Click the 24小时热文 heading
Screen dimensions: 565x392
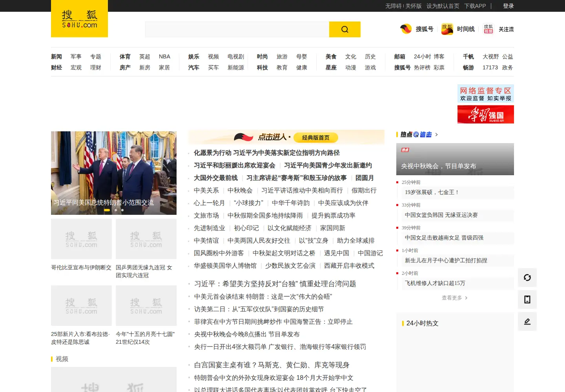click(x=422, y=323)
